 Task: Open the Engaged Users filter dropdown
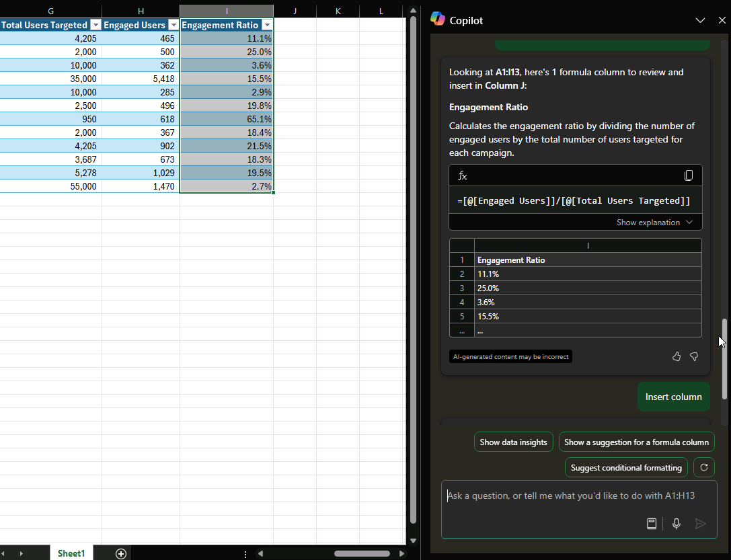(x=174, y=24)
